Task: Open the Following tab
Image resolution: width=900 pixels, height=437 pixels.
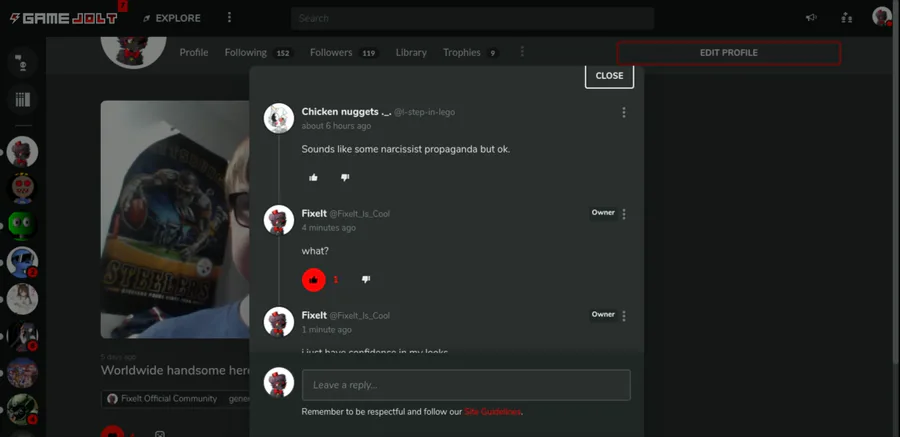Action: (x=258, y=52)
